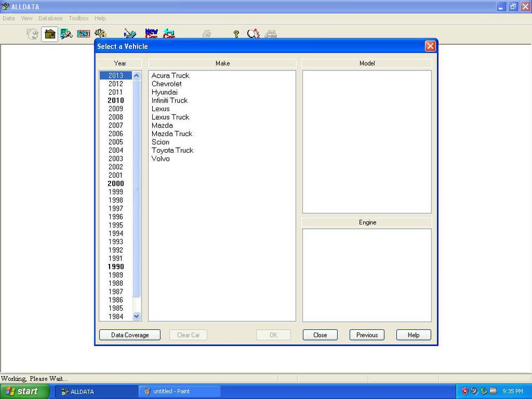Click the Windows Start button
532x399 pixels.
(25, 392)
